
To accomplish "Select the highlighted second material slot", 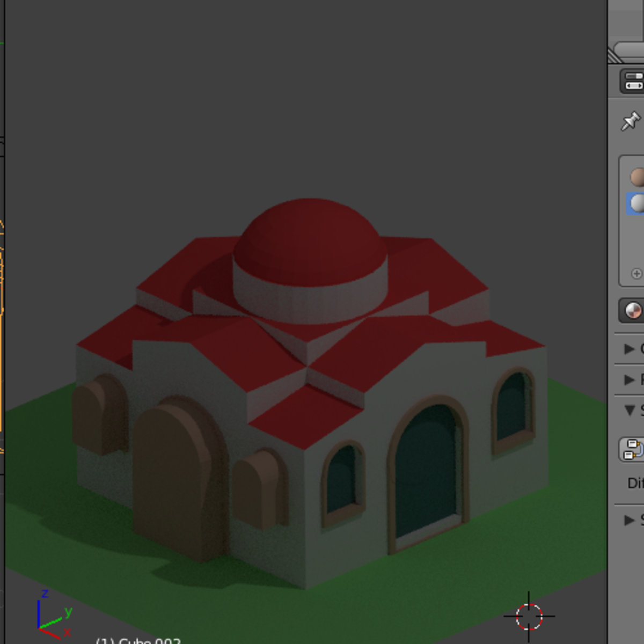I will (637, 203).
